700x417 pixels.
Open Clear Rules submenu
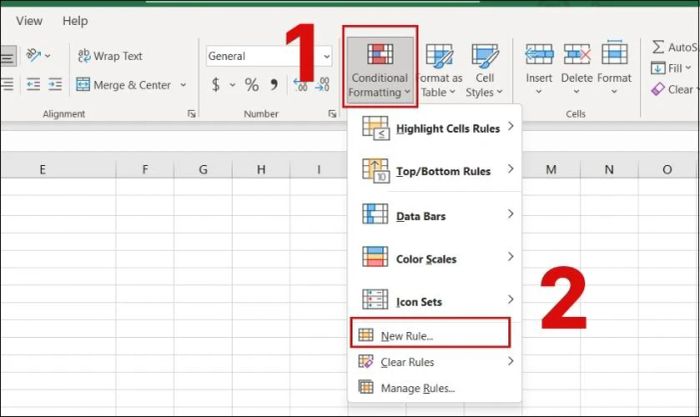(434, 362)
